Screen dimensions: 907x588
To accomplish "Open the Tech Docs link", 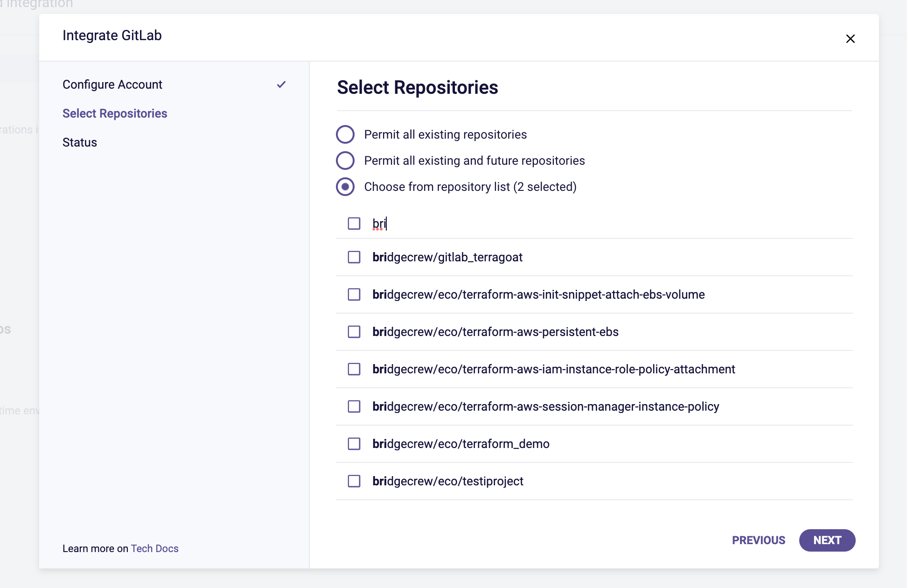I will (x=154, y=548).
